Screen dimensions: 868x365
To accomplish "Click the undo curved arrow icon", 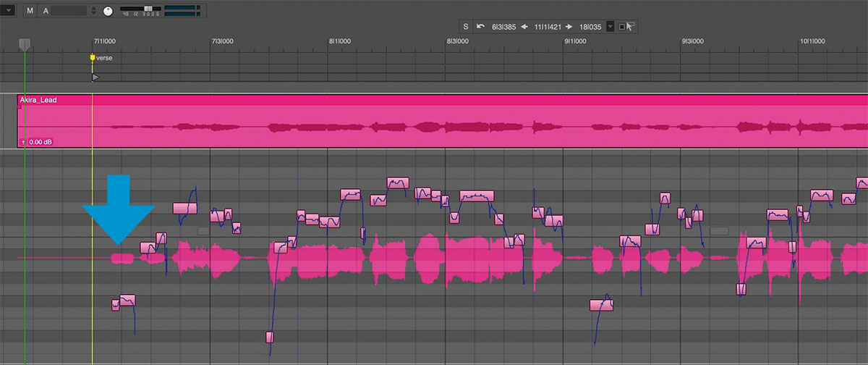I will click(481, 27).
